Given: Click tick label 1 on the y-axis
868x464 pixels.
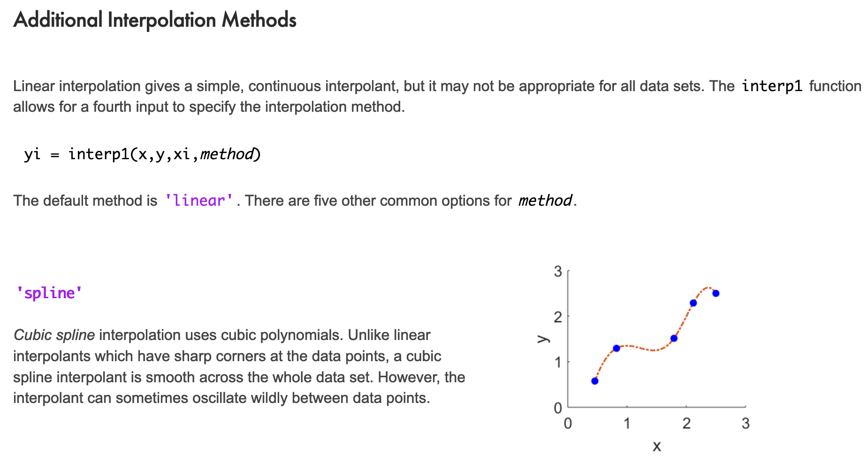Looking at the screenshot, I should point(558,363).
